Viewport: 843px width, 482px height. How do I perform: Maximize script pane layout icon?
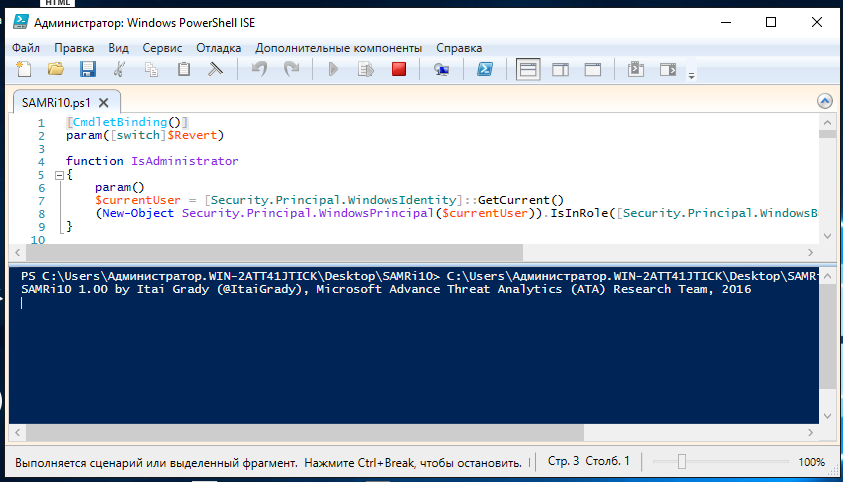coord(592,69)
